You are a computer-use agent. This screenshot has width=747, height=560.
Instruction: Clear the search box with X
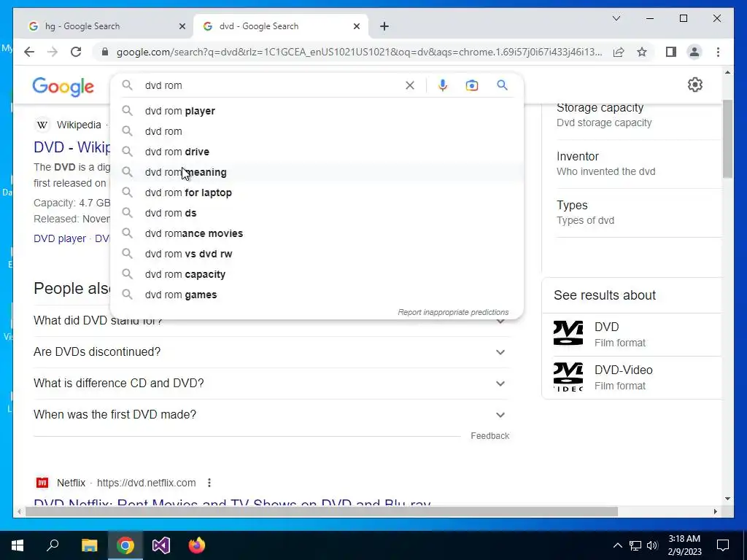pos(410,85)
